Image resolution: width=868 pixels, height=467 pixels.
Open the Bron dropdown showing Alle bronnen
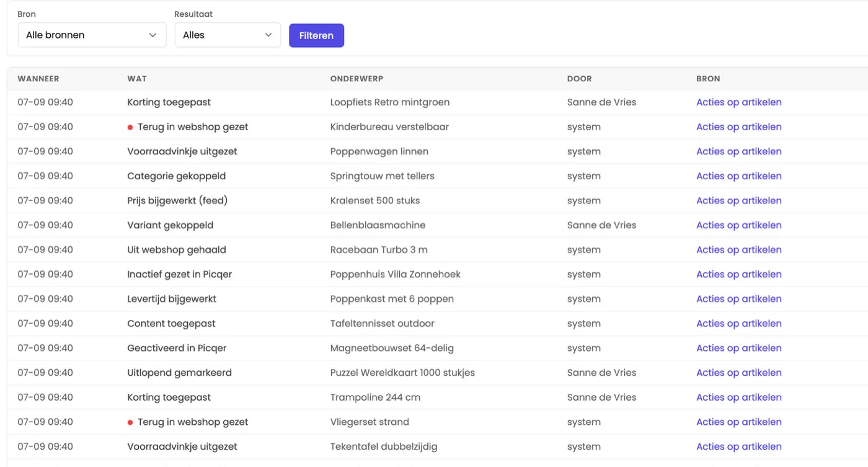pyautogui.click(x=92, y=35)
